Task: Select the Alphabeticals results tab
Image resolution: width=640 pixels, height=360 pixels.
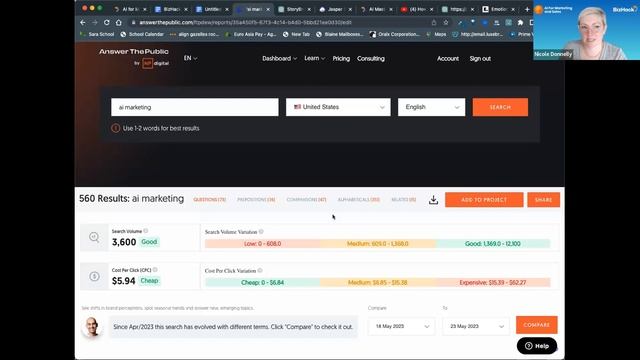Action: [x=358, y=200]
